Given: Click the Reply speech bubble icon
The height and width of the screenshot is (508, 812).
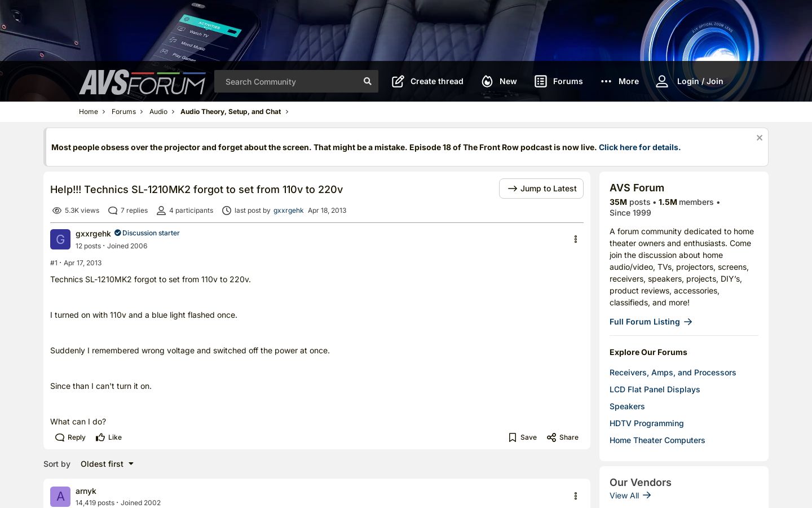Looking at the screenshot, I should (x=60, y=437).
